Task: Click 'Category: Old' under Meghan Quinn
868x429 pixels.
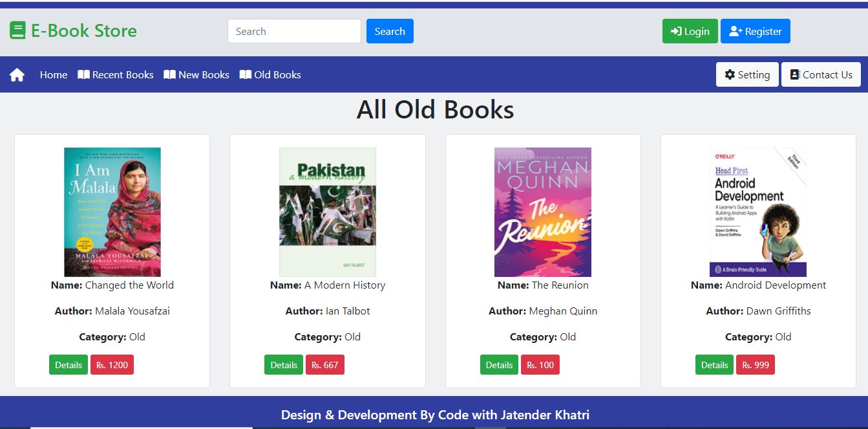Action: [x=543, y=336]
